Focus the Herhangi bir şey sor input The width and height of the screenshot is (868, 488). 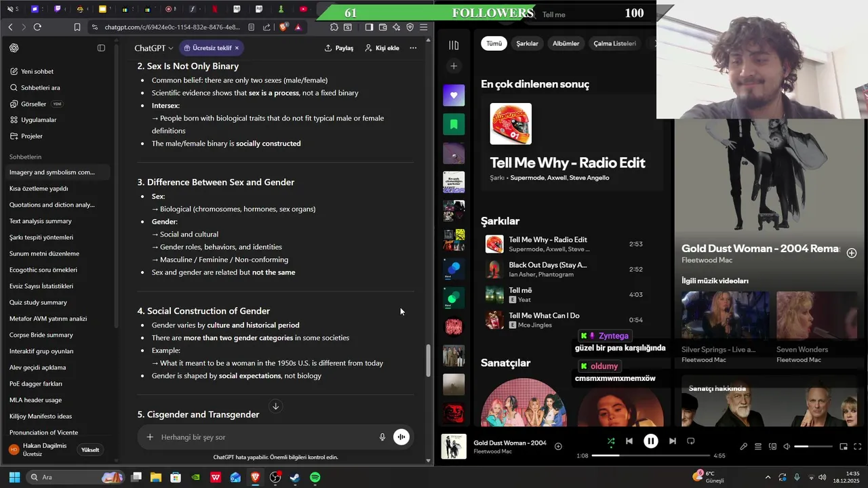pos(267,437)
